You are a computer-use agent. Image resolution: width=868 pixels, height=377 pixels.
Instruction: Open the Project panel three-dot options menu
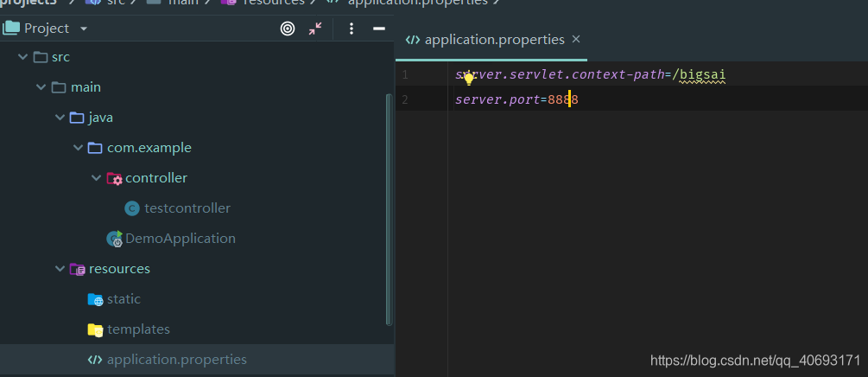coord(351,29)
